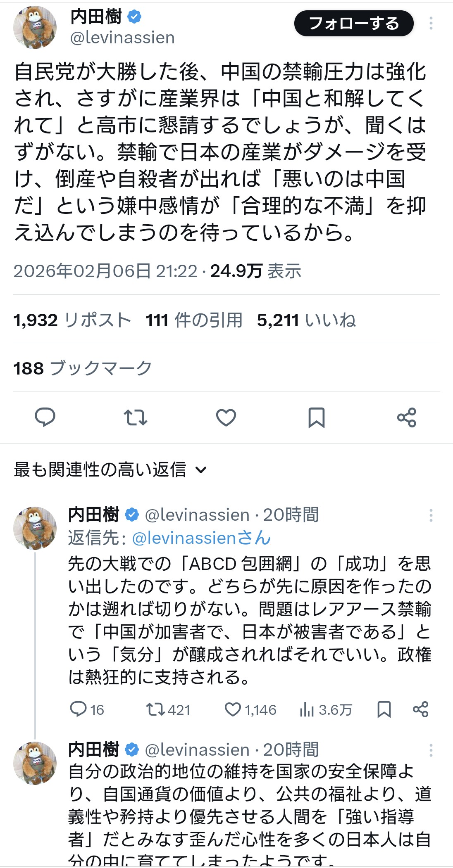Open the main post's profile avatar
Screen dimensions: 453x868
pyautogui.click(x=35, y=28)
